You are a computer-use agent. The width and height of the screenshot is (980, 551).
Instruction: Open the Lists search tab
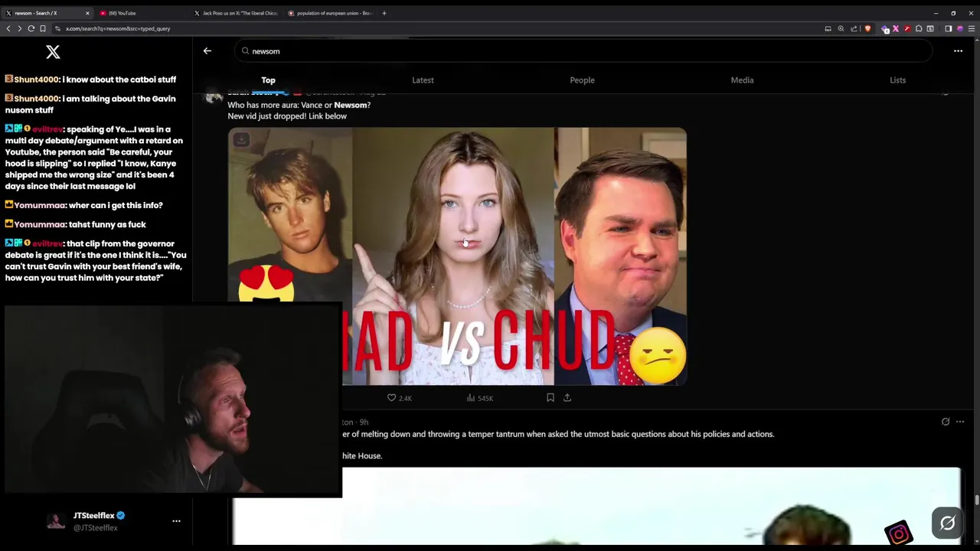click(x=897, y=80)
